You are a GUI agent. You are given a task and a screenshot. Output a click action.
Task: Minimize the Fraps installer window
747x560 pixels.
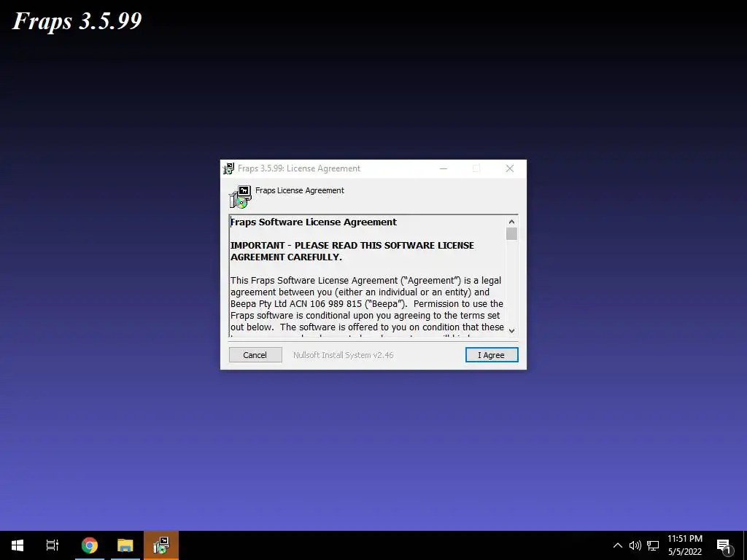pyautogui.click(x=444, y=168)
